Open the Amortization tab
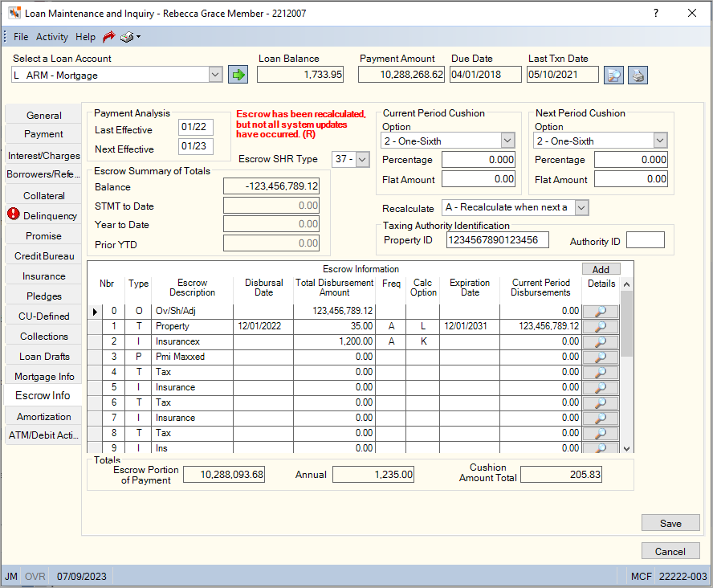 click(43, 417)
